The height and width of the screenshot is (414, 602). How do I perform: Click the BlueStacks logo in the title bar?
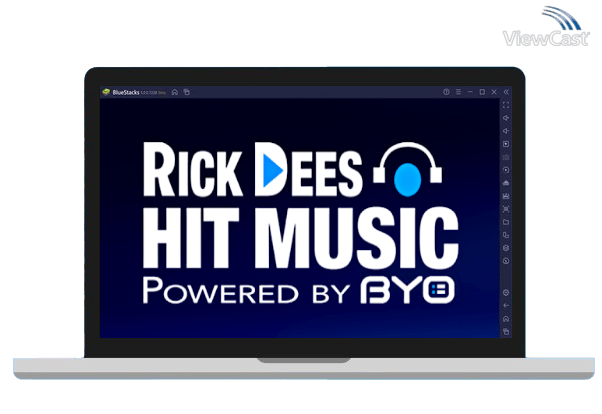pyautogui.click(x=106, y=92)
